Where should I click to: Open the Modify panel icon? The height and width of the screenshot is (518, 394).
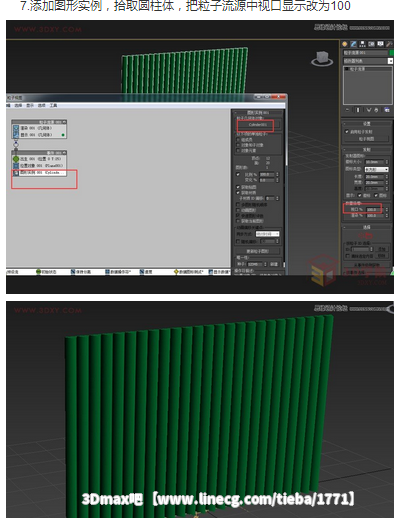pyautogui.click(x=354, y=44)
